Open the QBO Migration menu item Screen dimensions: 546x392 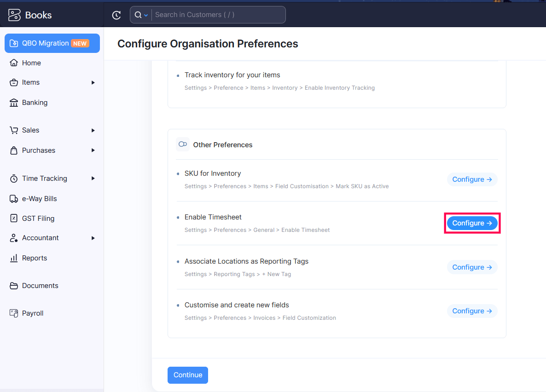(x=52, y=43)
